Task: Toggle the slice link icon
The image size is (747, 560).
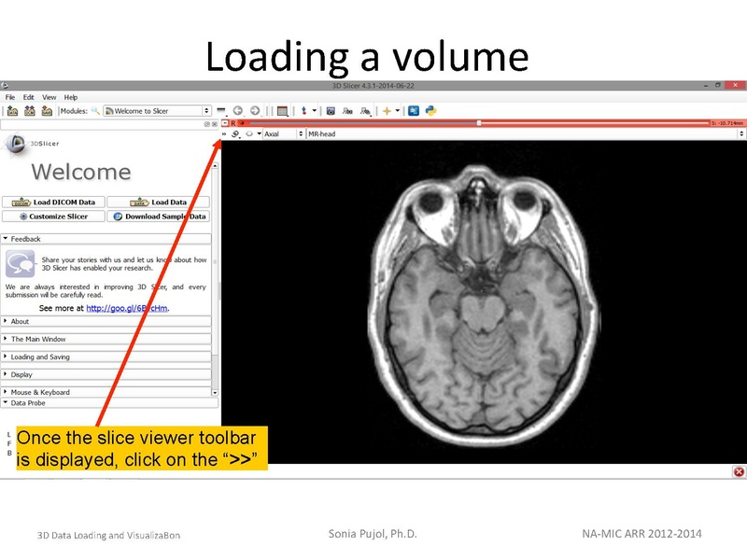Action: tap(235, 134)
